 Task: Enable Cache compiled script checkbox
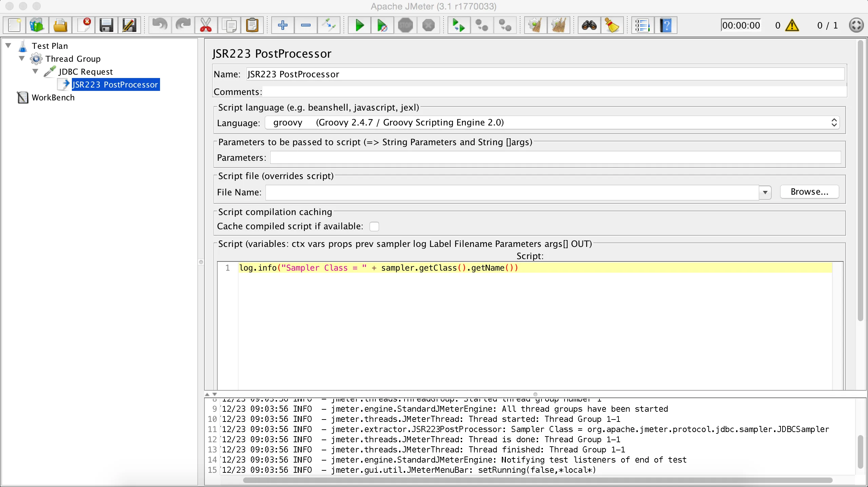[x=374, y=226]
